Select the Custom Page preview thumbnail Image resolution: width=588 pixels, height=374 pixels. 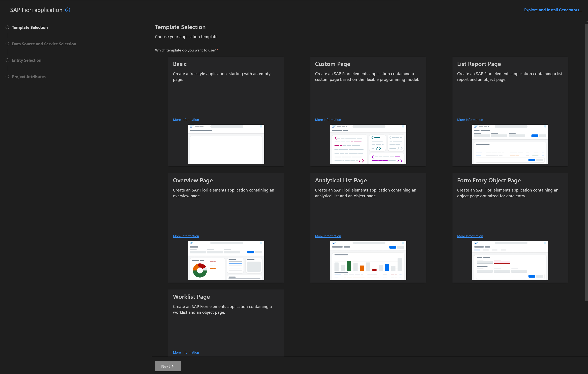pos(368,144)
